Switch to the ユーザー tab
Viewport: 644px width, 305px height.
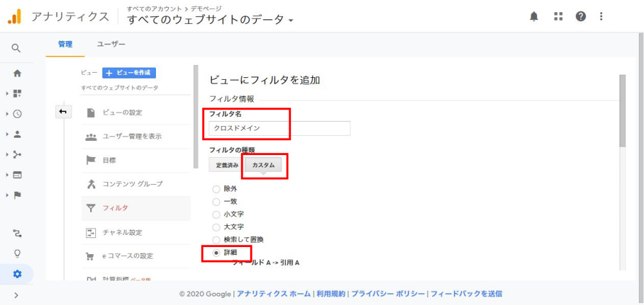pyautogui.click(x=111, y=44)
